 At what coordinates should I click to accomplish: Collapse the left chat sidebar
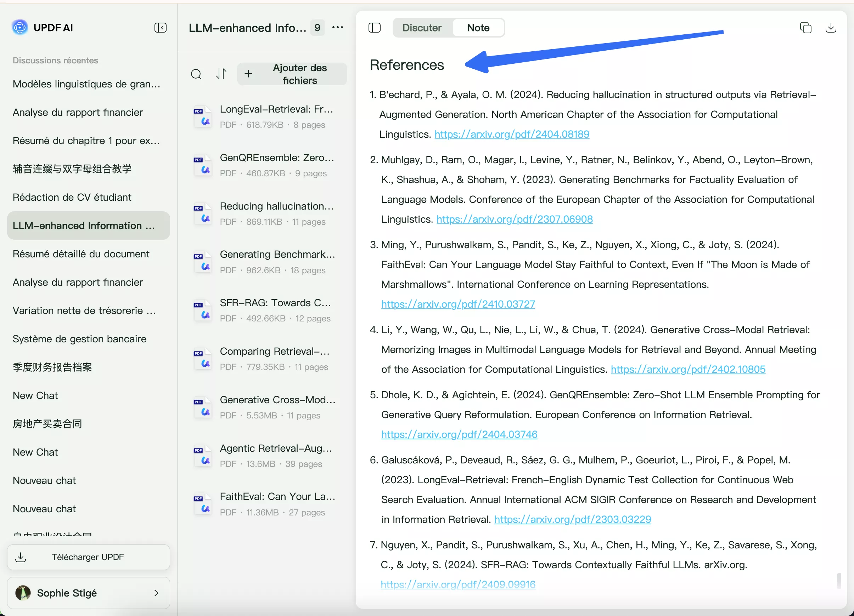160,28
